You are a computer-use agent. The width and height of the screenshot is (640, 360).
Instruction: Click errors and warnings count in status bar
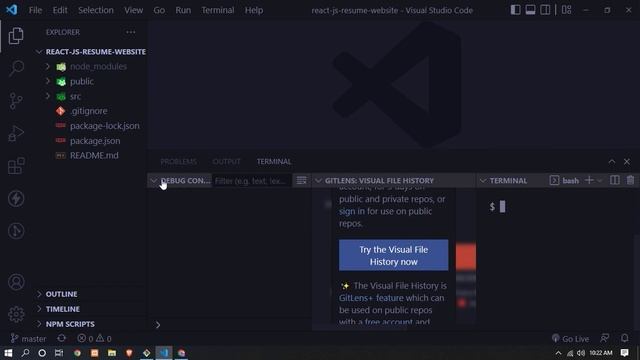point(94,338)
